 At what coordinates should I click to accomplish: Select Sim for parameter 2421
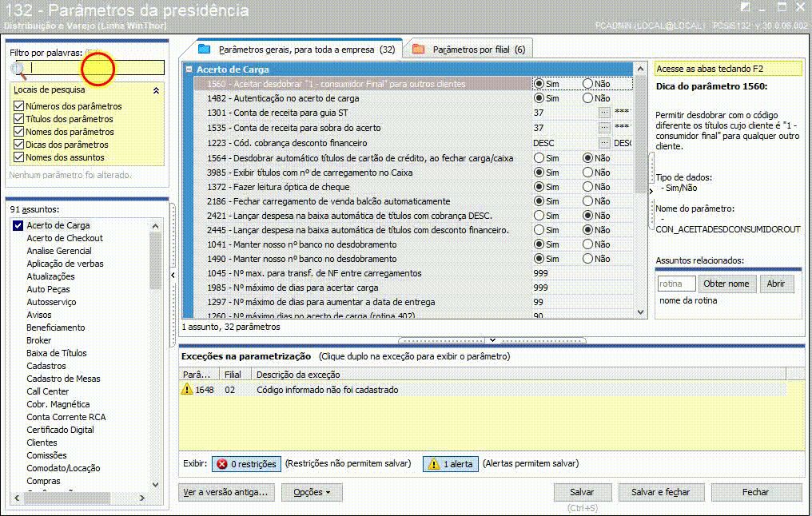[539, 216]
